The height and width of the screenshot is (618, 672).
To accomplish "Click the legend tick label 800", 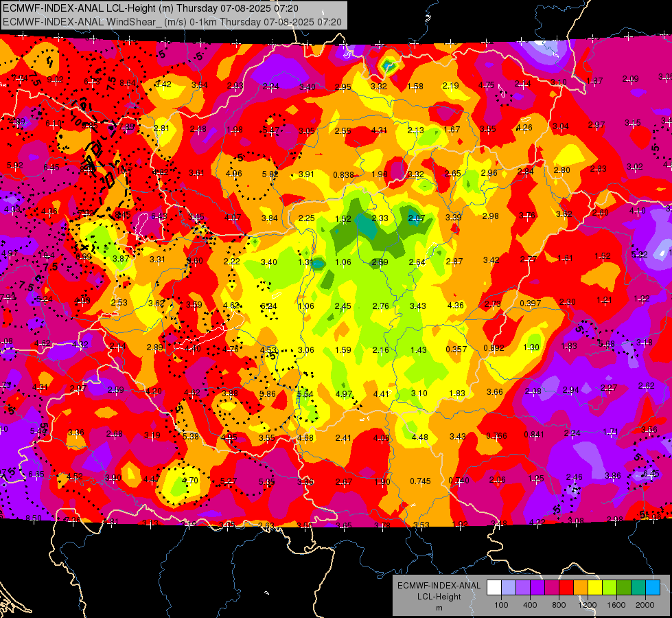I will click(559, 605).
